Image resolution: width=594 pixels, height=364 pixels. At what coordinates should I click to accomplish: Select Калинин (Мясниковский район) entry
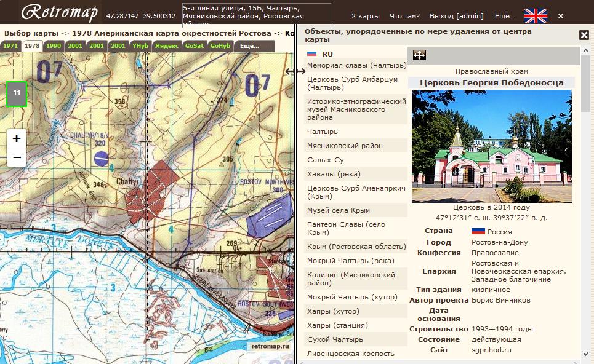pos(356,279)
